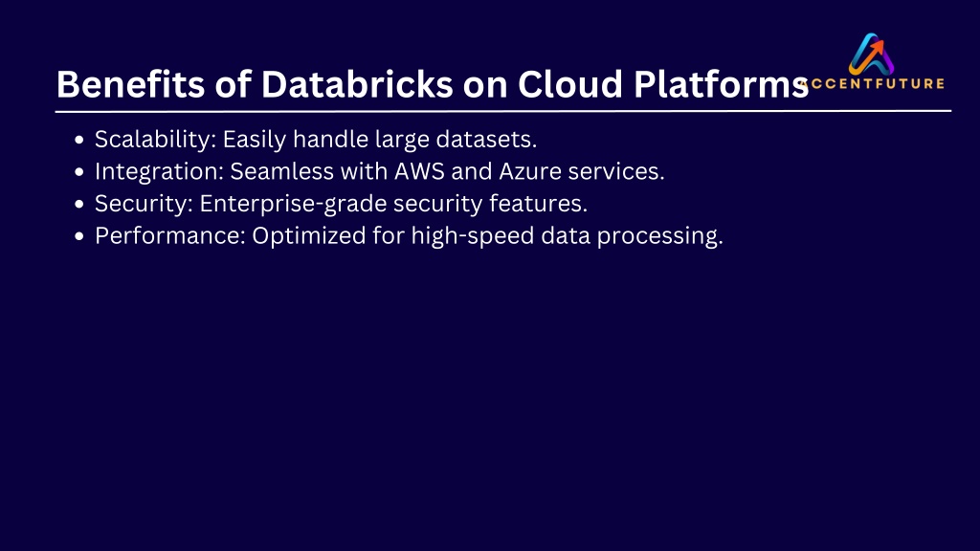Viewport: 980px width, 551px height.
Task: Click the white divider line under title
Action: 503,111
